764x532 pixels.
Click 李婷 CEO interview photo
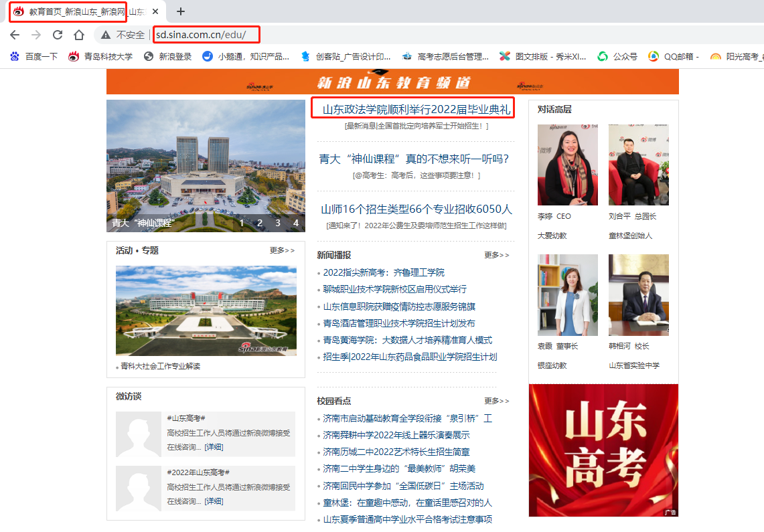tap(568, 165)
